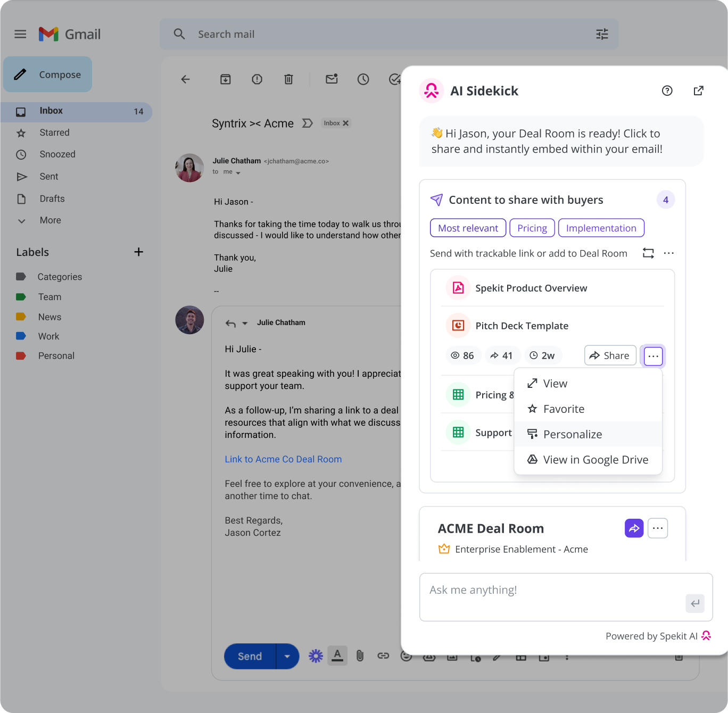Open options next to Send with trackable link
Image resolution: width=728 pixels, height=713 pixels.
click(x=669, y=253)
